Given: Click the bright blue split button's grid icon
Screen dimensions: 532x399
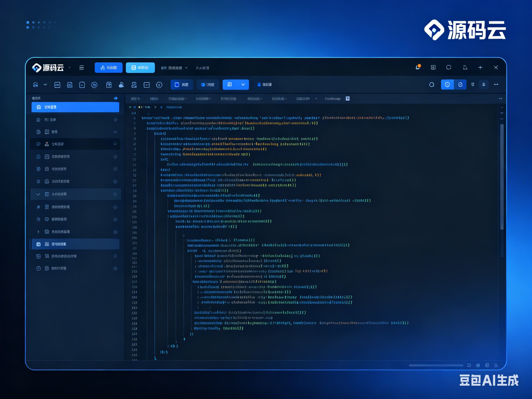Looking at the screenshot, I should [x=230, y=85].
